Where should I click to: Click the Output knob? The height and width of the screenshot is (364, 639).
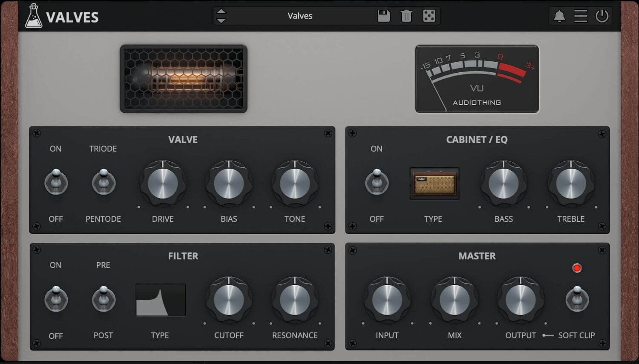coord(521,300)
